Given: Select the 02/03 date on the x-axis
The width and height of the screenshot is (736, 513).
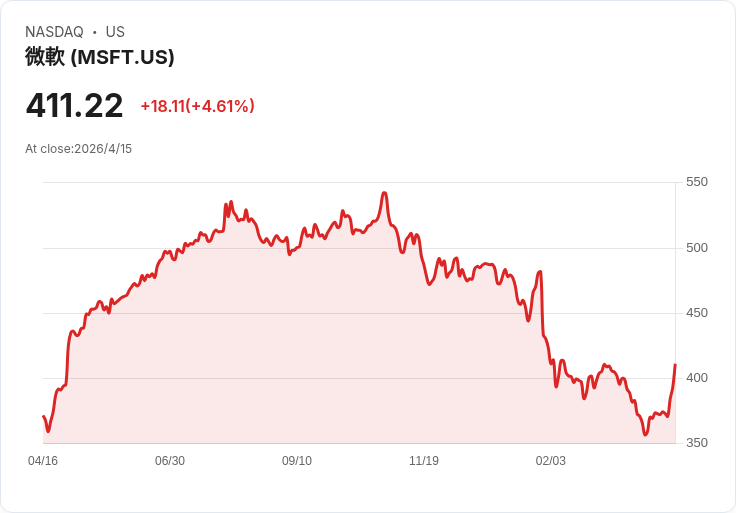Looking at the screenshot, I should (x=551, y=461).
